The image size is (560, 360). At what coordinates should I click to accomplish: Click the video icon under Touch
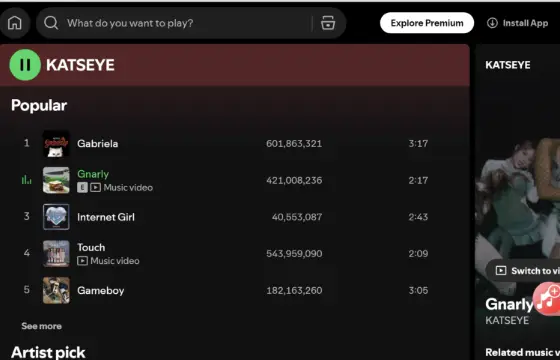click(82, 261)
